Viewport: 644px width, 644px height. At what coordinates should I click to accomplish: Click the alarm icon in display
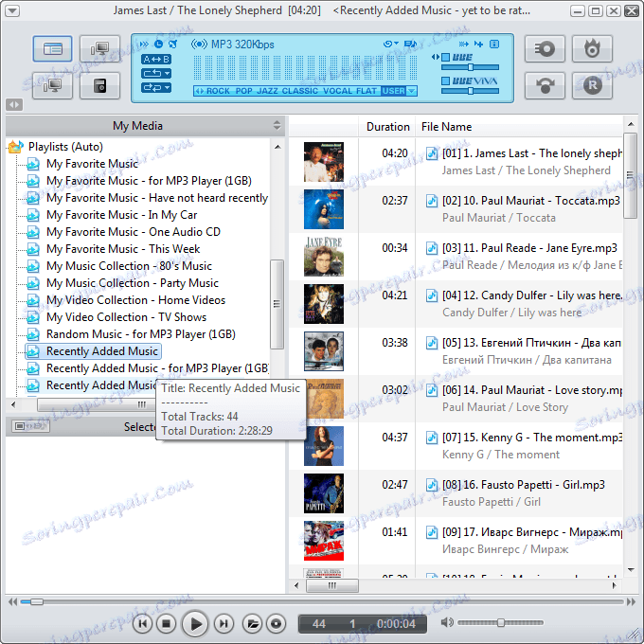(x=173, y=44)
